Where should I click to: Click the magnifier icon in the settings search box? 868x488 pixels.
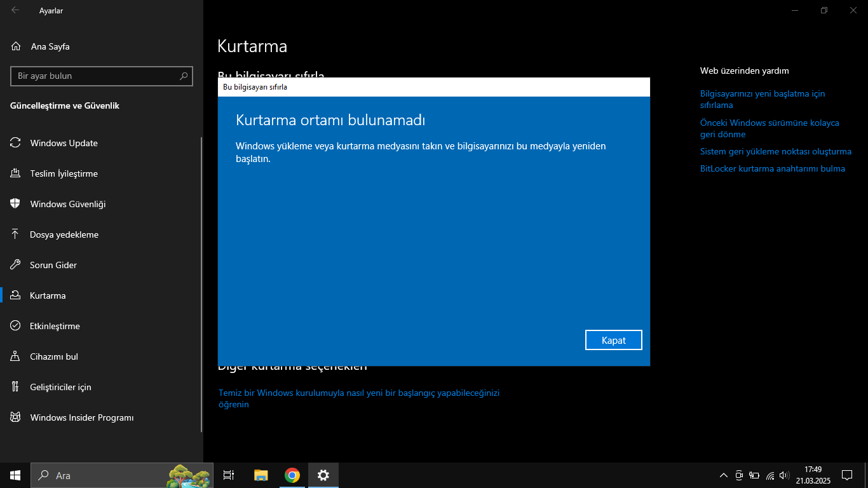(x=184, y=76)
